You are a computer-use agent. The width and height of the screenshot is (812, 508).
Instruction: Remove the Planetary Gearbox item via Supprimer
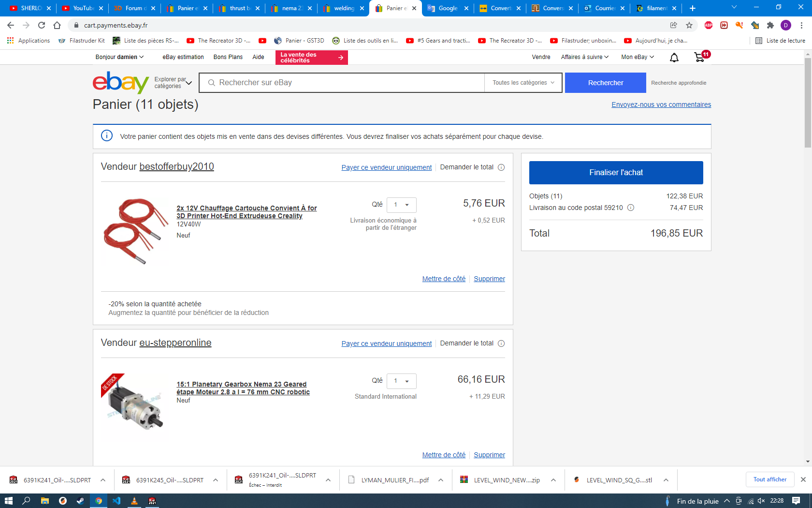[489, 455]
